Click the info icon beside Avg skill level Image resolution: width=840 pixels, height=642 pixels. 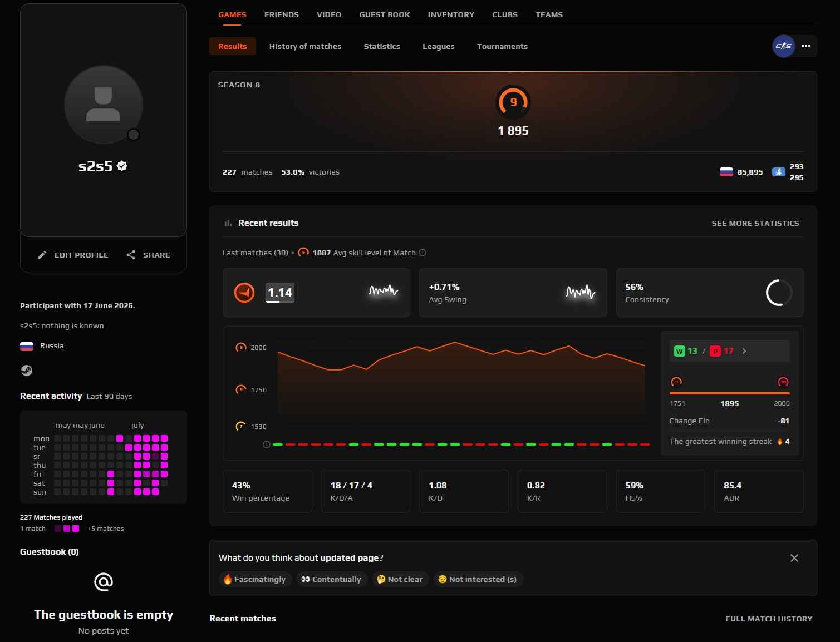pyautogui.click(x=423, y=253)
